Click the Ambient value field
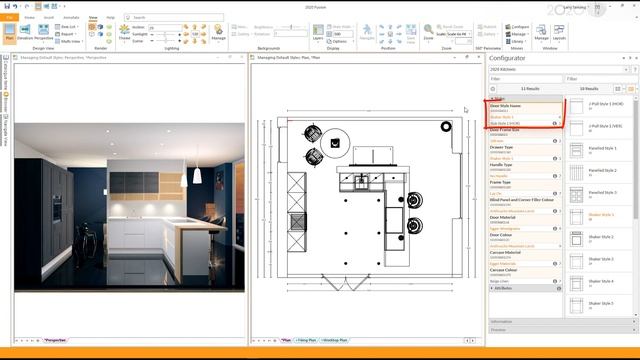This screenshot has width=640, height=360. (165, 27)
